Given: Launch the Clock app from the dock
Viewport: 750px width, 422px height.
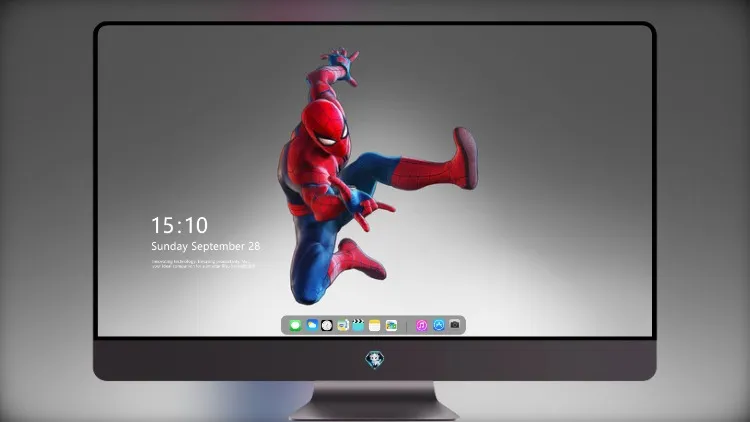Looking at the screenshot, I should coord(327,325).
